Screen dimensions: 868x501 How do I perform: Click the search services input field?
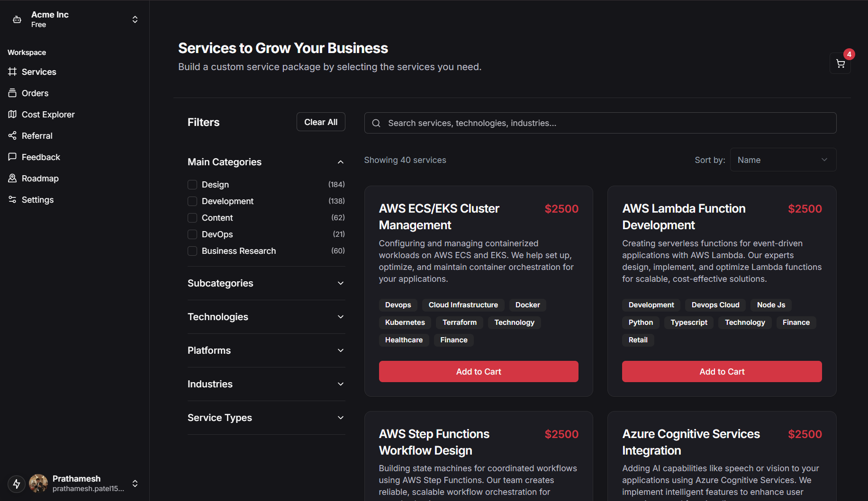point(606,123)
